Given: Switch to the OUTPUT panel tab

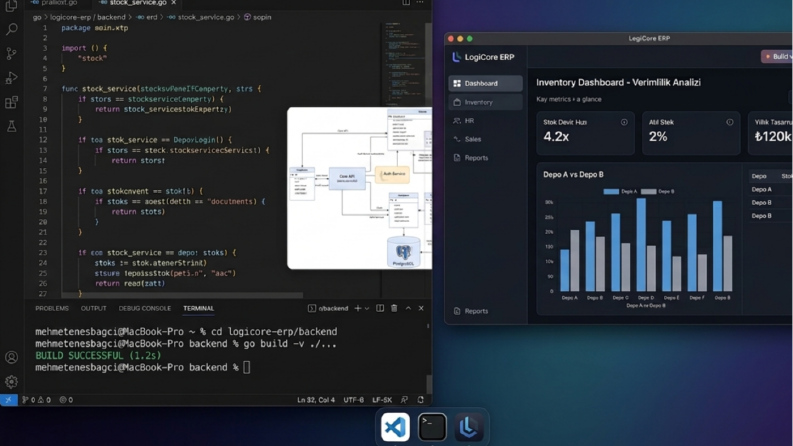Looking at the screenshot, I should coord(94,308).
